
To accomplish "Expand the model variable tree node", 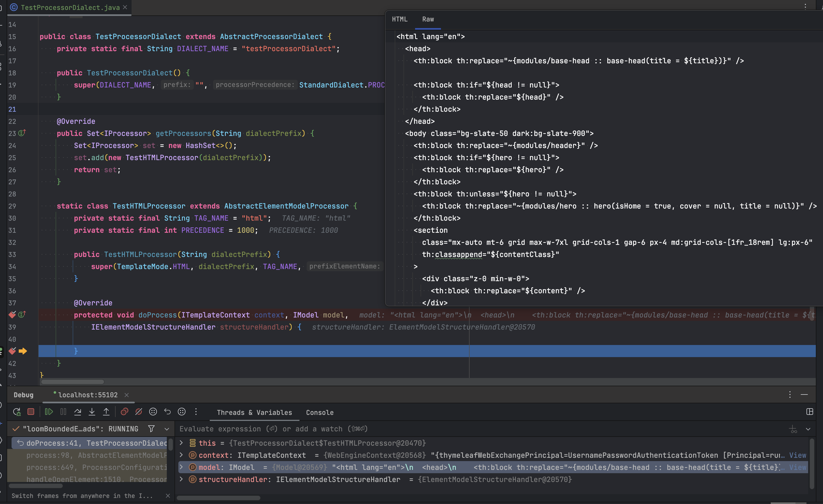I will click(x=181, y=467).
